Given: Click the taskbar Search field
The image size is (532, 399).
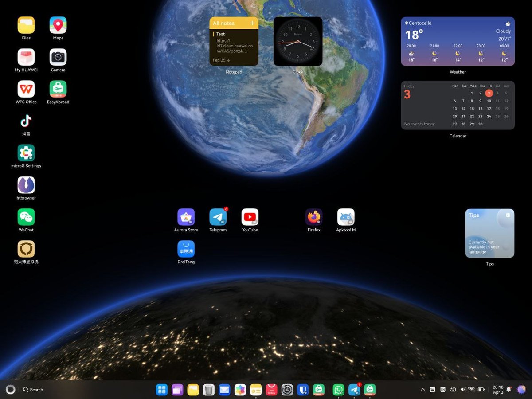Looking at the screenshot, I should (33, 390).
